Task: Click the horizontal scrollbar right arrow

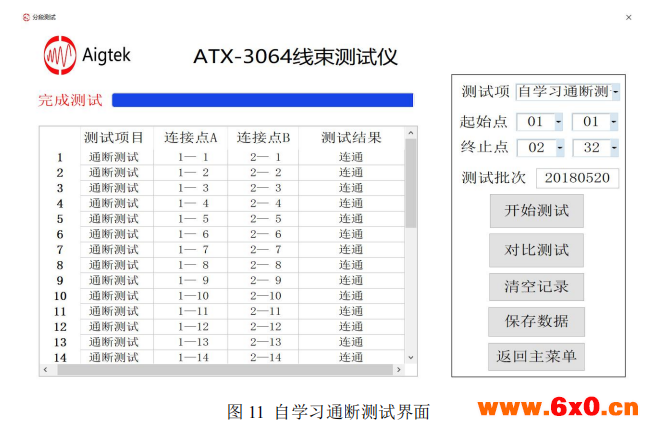Action: coord(399,369)
